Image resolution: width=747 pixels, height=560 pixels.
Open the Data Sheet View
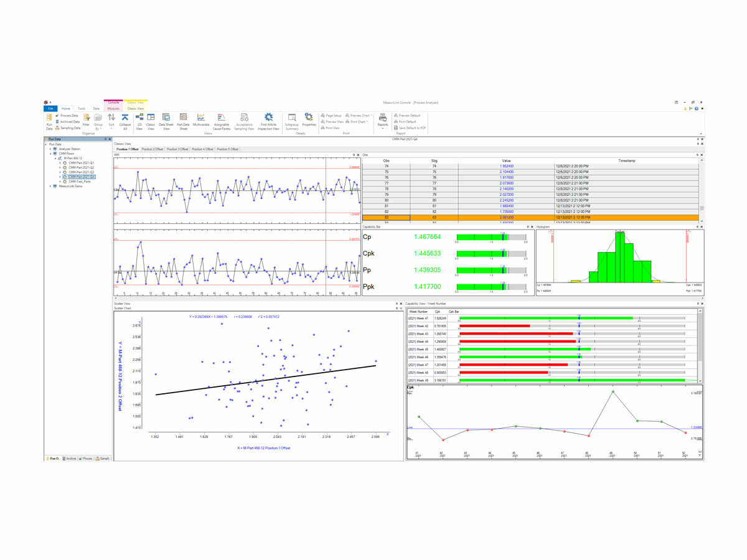tap(166, 121)
